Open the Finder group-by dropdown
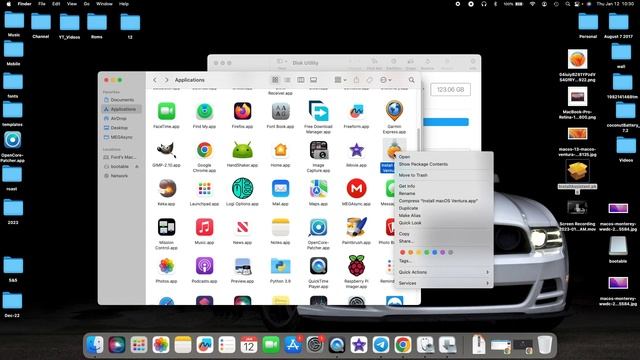The width and height of the screenshot is (640, 360). pyautogui.click(x=340, y=80)
